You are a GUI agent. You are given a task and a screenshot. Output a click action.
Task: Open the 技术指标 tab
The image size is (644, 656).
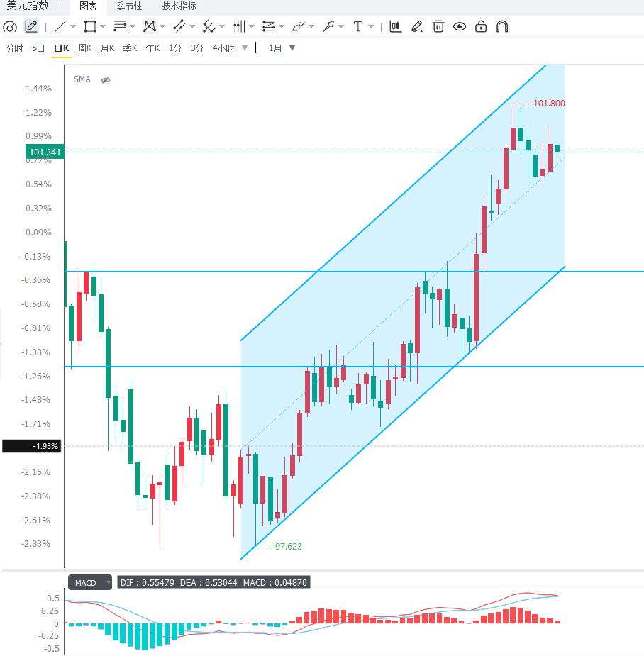pos(179,6)
